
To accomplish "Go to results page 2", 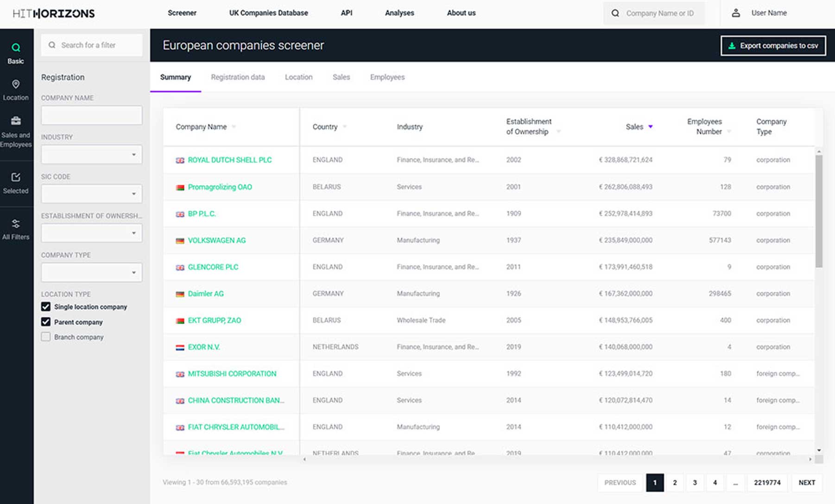I will [675, 482].
